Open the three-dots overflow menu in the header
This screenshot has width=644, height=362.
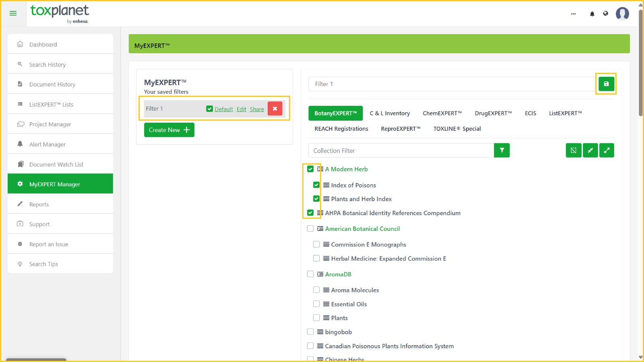573,14
